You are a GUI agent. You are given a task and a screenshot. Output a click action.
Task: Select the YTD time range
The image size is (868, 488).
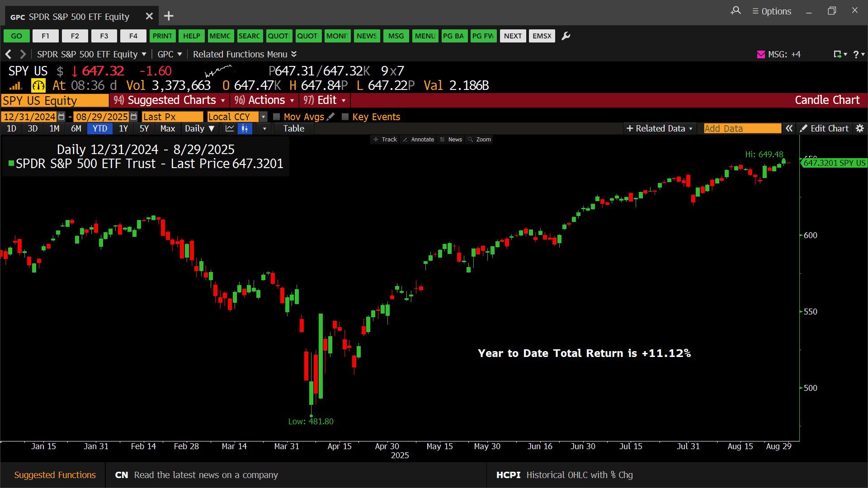100,129
